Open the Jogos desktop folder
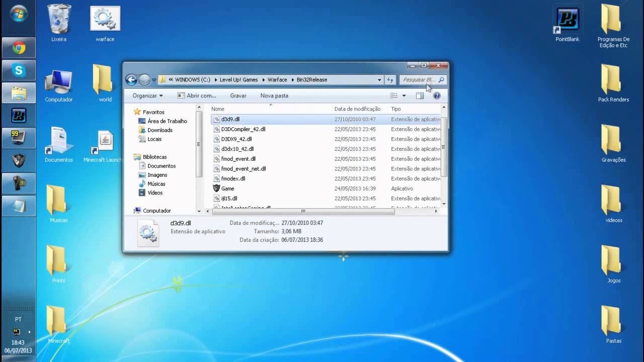 pyautogui.click(x=613, y=264)
